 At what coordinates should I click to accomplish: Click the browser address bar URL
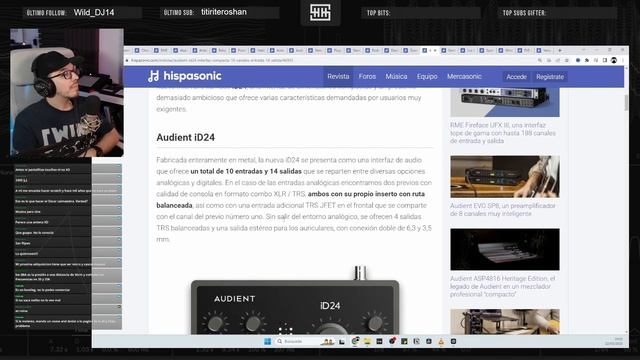click(212, 60)
